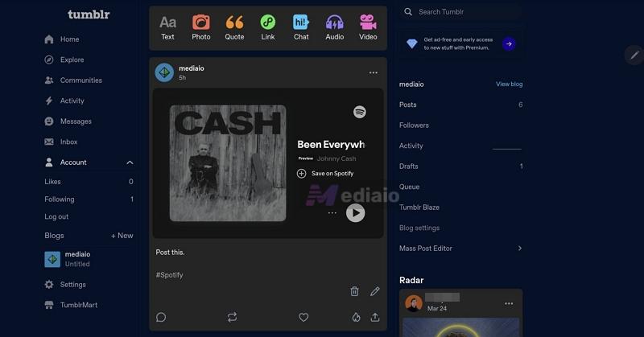
Task: Click Radar post user avatar
Action: (x=414, y=303)
